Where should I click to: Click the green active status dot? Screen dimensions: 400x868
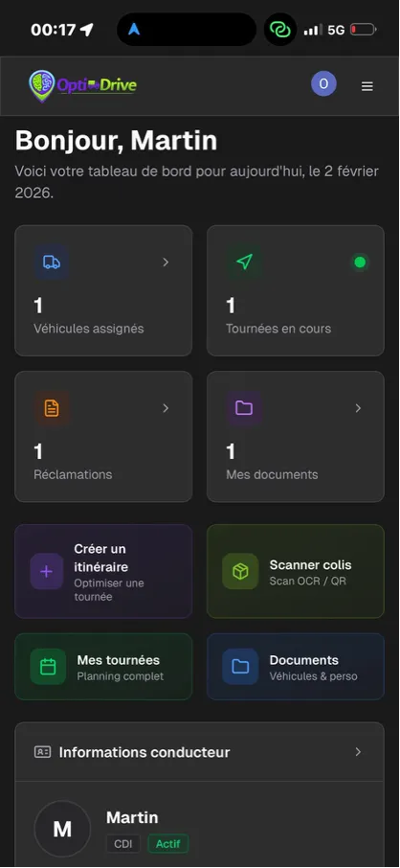pyautogui.click(x=360, y=262)
